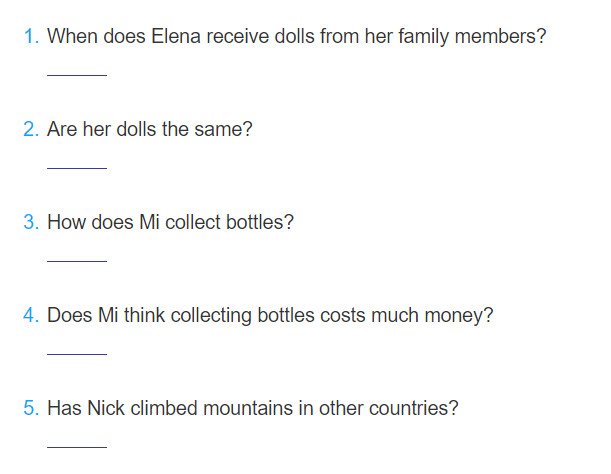Click the question about Elena receiving dolls

[x=297, y=37]
